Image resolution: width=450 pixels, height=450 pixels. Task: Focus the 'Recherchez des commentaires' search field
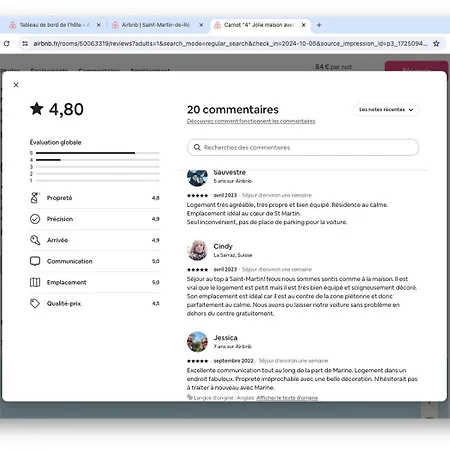(x=303, y=147)
